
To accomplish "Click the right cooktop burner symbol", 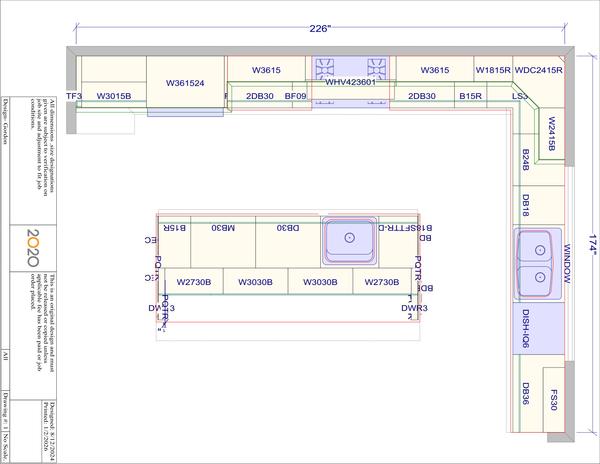I will click(x=377, y=69).
